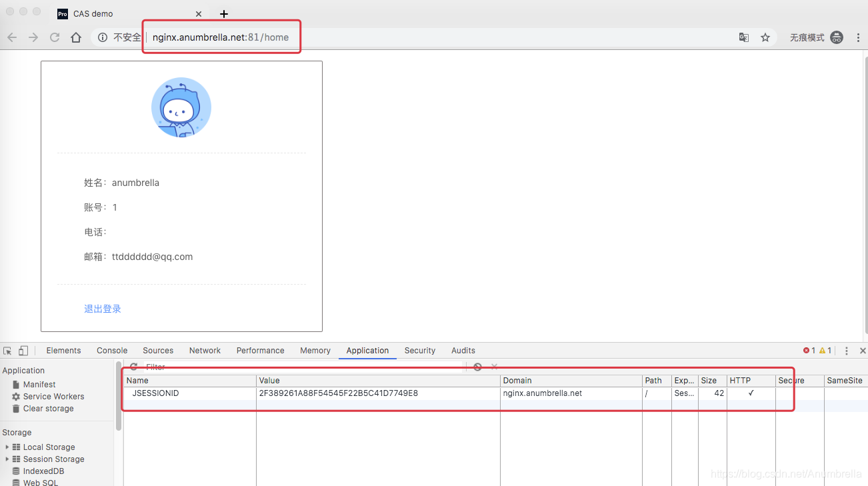This screenshot has width=868, height=486.
Task: Open site info for the insecure connection
Action: coord(103,37)
